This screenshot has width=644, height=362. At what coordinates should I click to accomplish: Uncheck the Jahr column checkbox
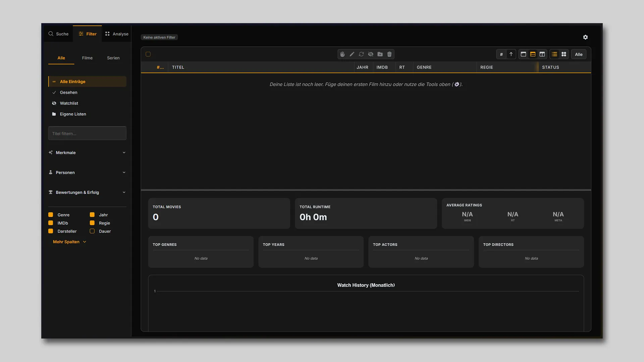92,215
